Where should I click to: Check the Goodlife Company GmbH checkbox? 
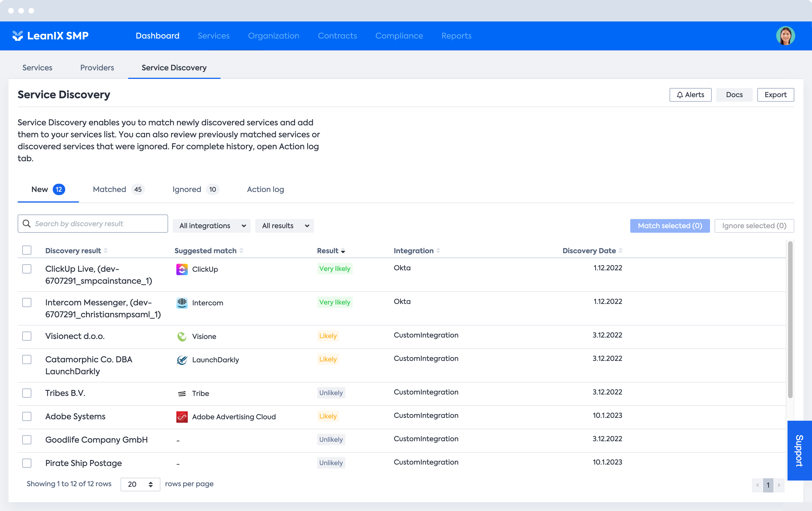click(27, 440)
